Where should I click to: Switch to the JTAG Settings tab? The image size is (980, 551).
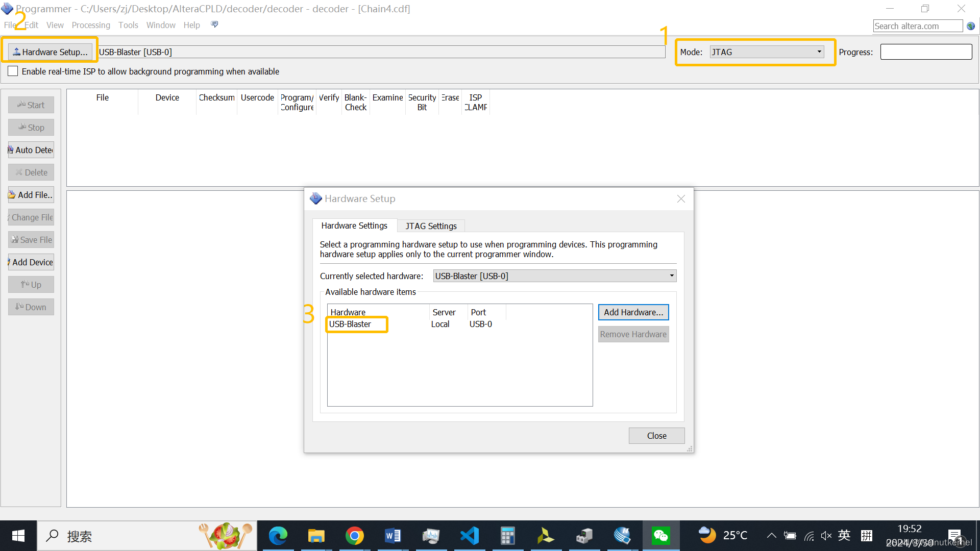[431, 226]
